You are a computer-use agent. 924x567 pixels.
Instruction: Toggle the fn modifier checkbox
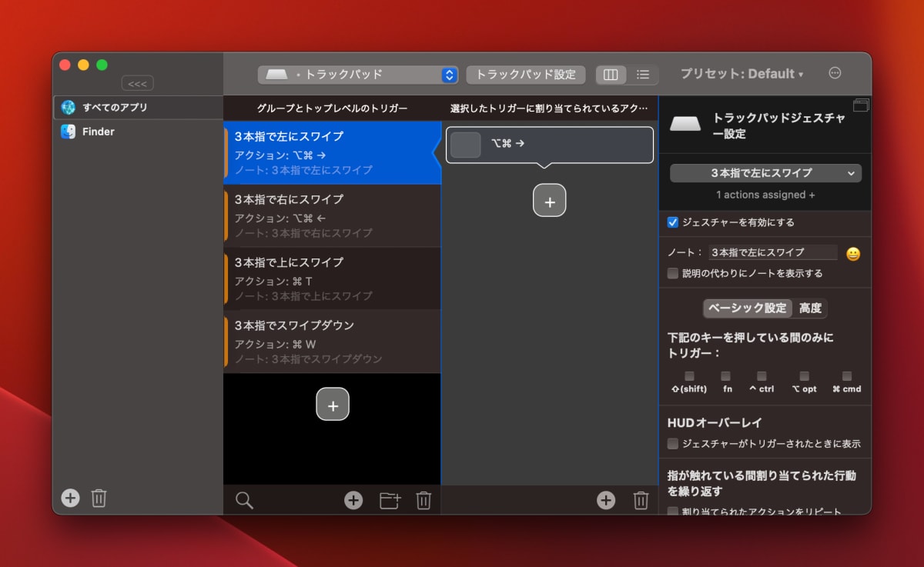(x=725, y=376)
